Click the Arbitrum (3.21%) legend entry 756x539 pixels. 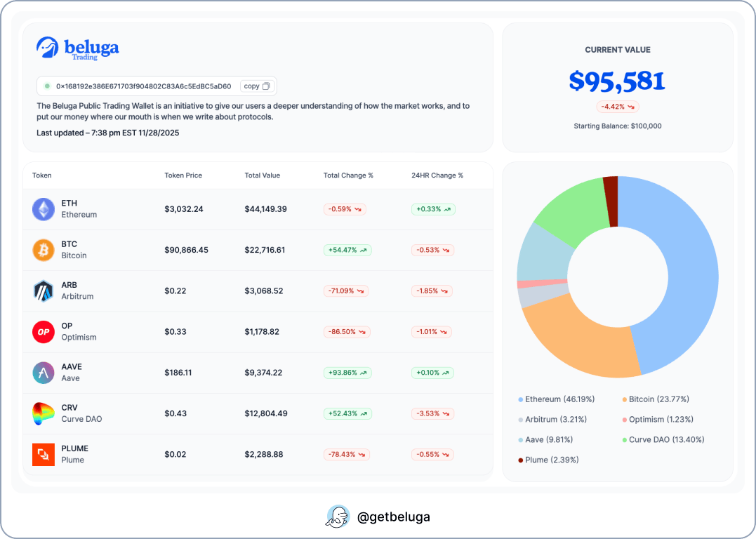point(552,420)
